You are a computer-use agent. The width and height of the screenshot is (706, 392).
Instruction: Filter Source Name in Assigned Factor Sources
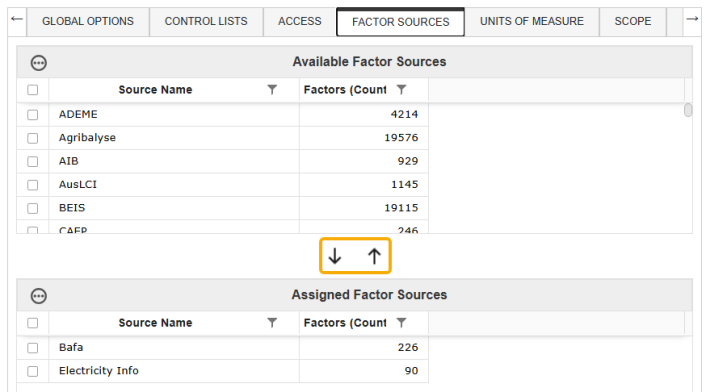pos(272,323)
